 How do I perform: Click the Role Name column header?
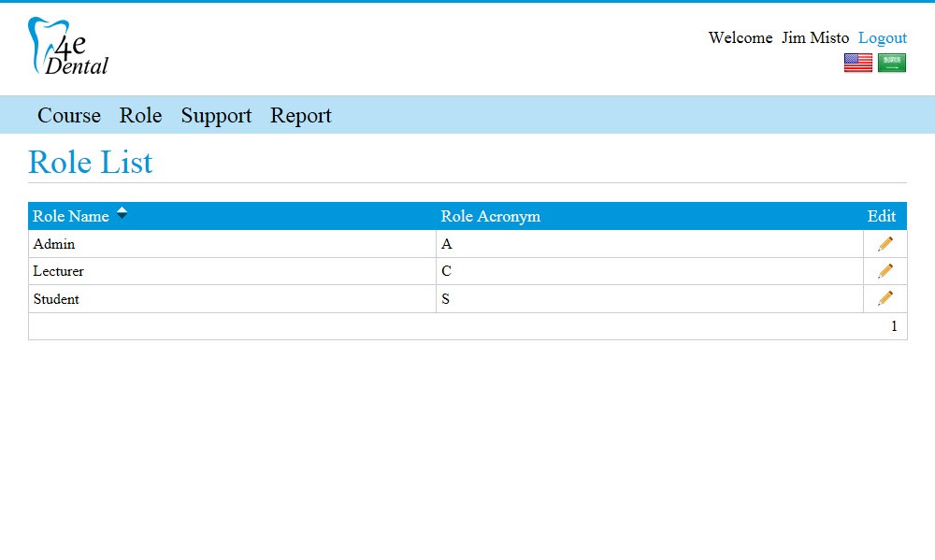click(70, 216)
